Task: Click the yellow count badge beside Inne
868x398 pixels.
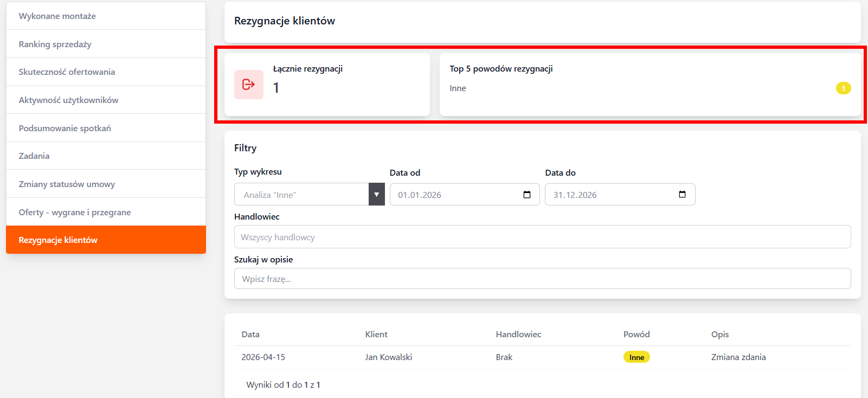Action: [843, 88]
